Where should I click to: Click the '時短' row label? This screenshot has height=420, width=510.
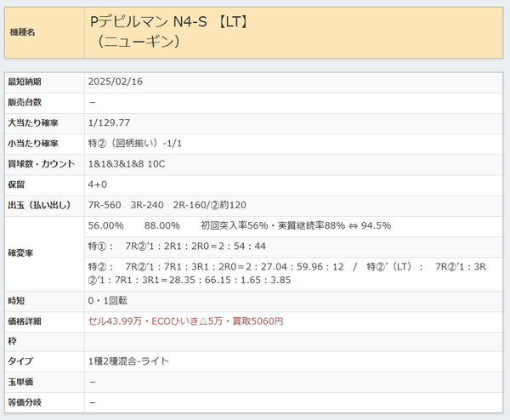[x=16, y=301]
